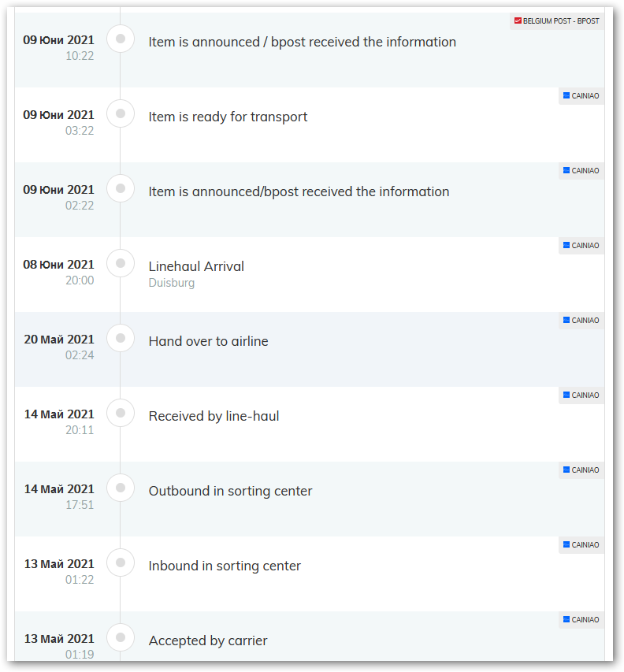Select Cainiao badge beside the 02:22 announced event
624x672 pixels.
(581, 171)
